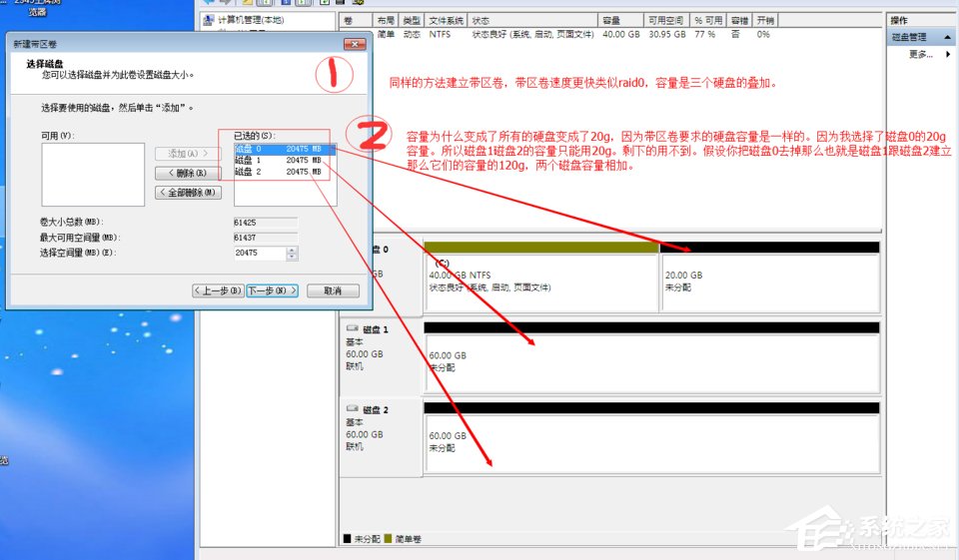Sort by the 布局 column header
Screen dimensions: 959x560
click(x=386, y=20)
